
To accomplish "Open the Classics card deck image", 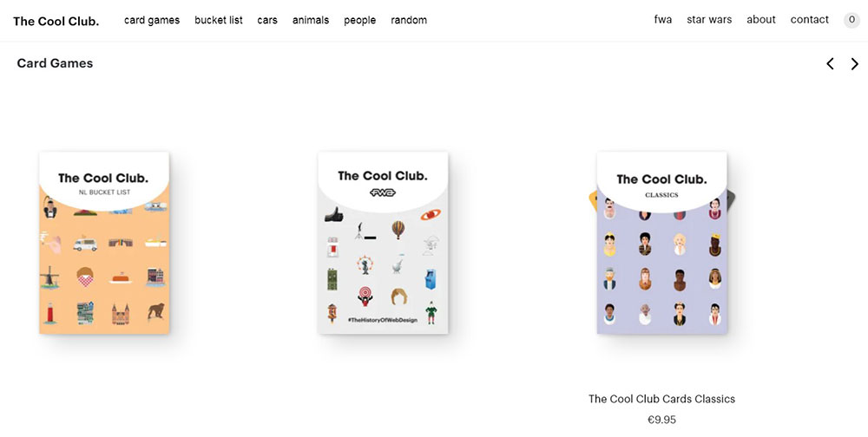I will [x=661, y=243].
